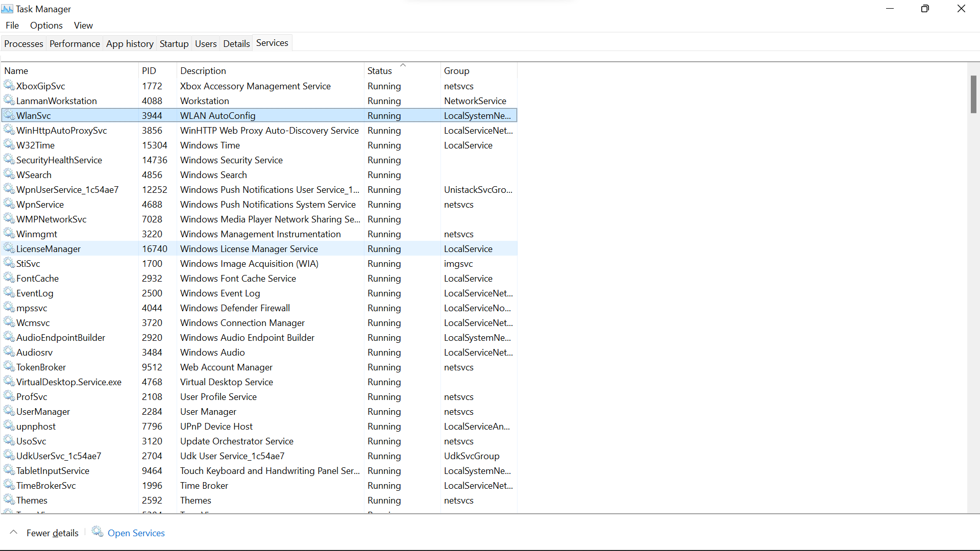Select the UserManager service name
Screen dimensions: 980x551
(43, 411)
